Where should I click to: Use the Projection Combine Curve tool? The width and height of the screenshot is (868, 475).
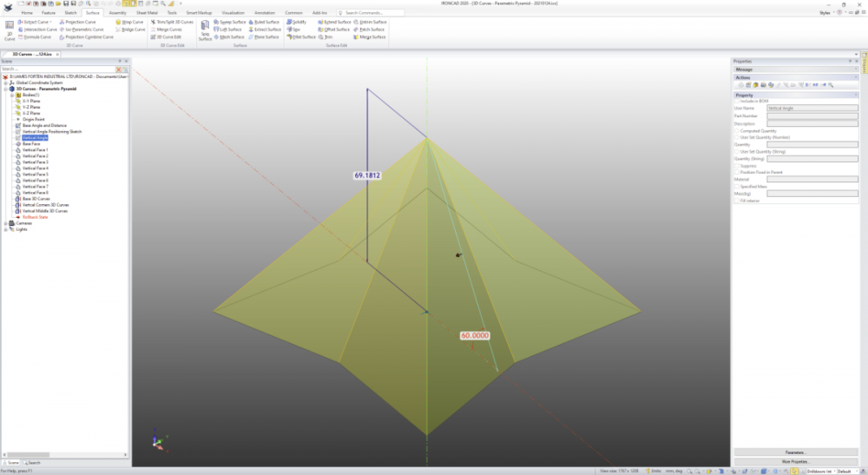click(x=86, y=37)
